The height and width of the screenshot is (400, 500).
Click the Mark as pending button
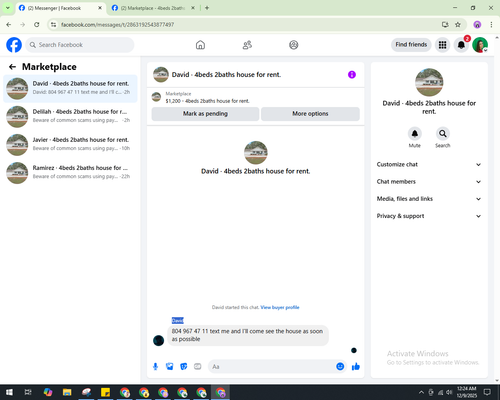[x=205, y=114]
